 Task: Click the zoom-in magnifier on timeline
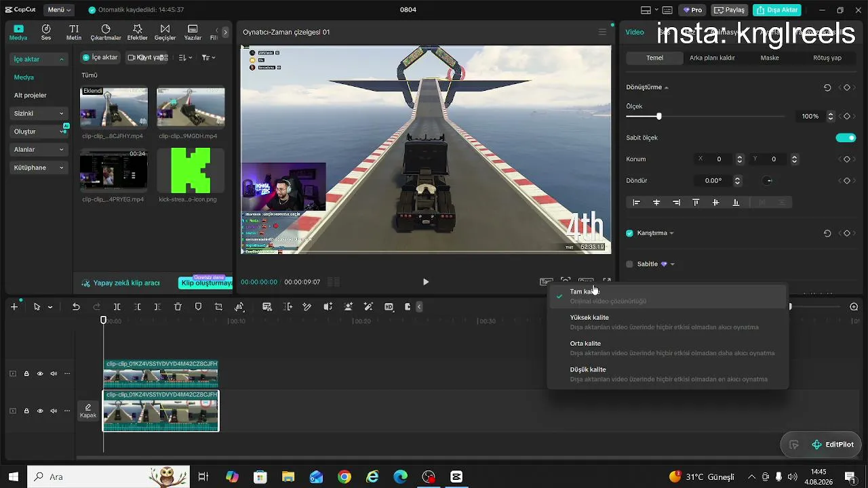pos(854,307)
